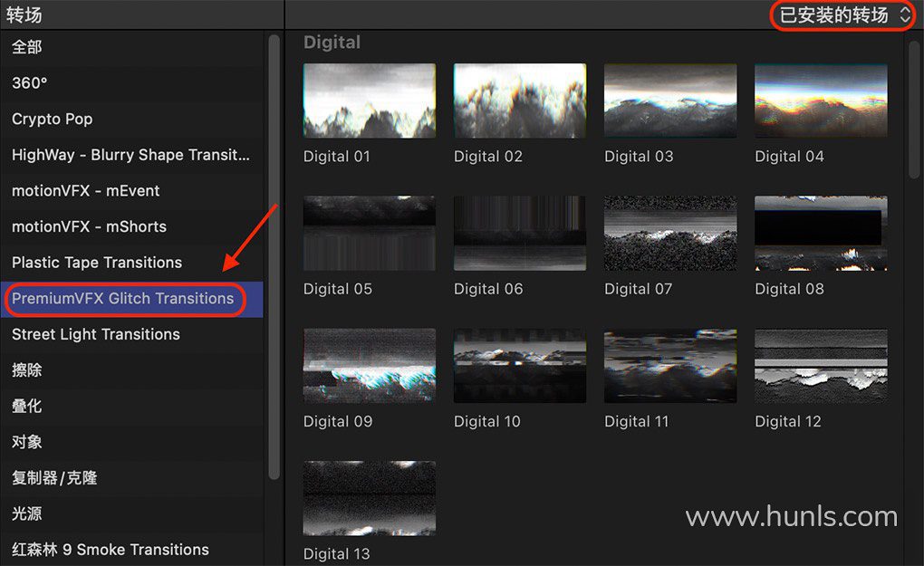924x566 pixels.
Task: Select the 光源 category
Action: [132, 514]
